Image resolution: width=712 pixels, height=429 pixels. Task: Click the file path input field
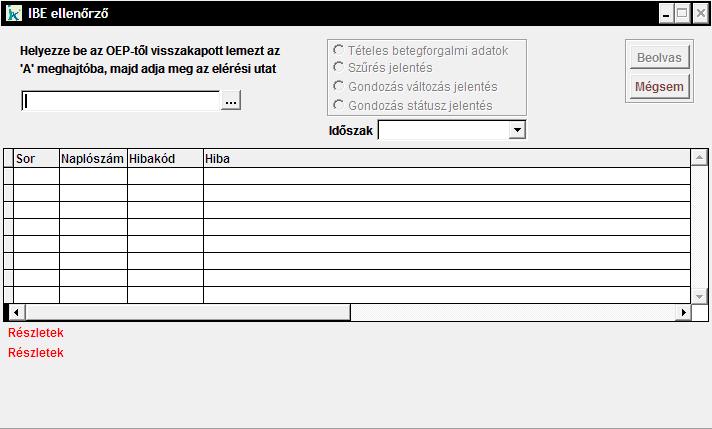pos(120,101)
